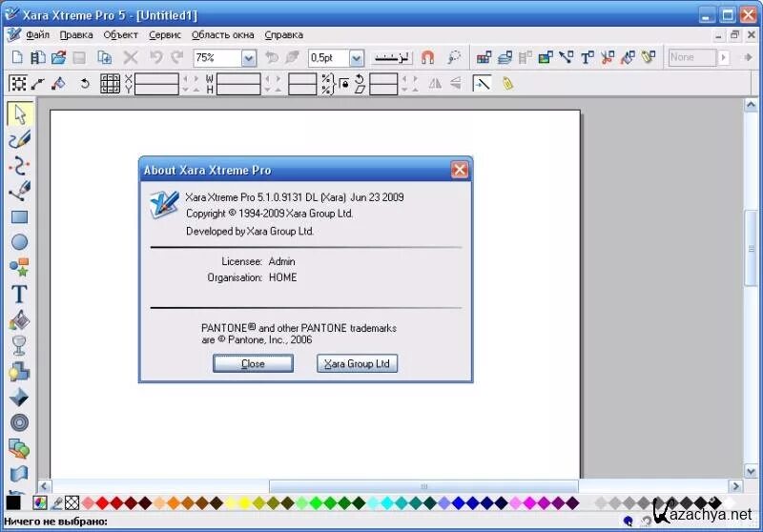Select the Fill tool
Screen dimensions: 763x532
(x=19, y=320)
